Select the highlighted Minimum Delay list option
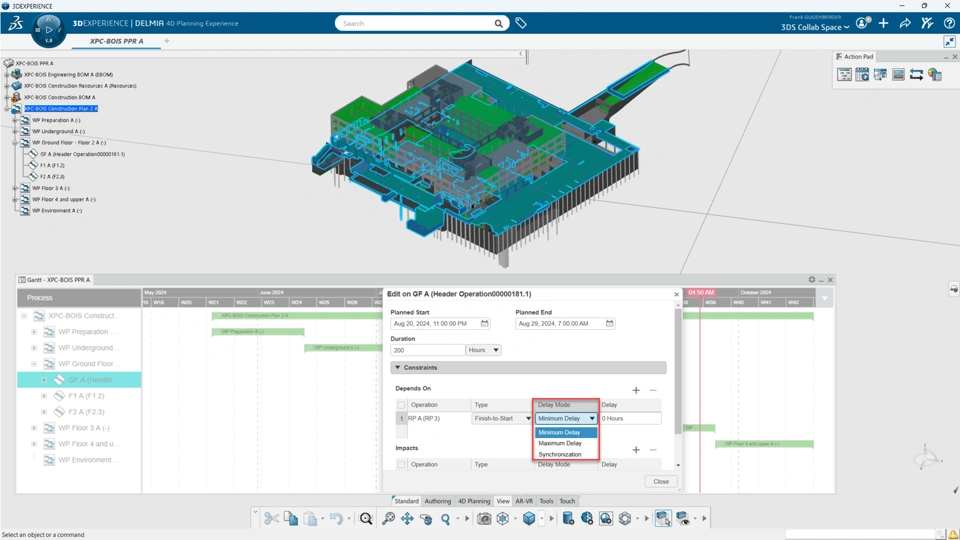The image size is (960, 540). click(x=566, y=432)
